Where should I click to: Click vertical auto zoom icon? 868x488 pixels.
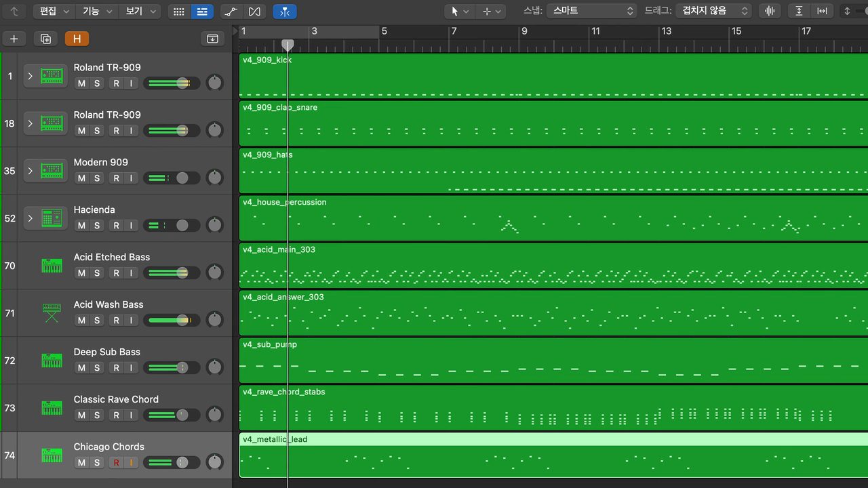pos(800,12)
